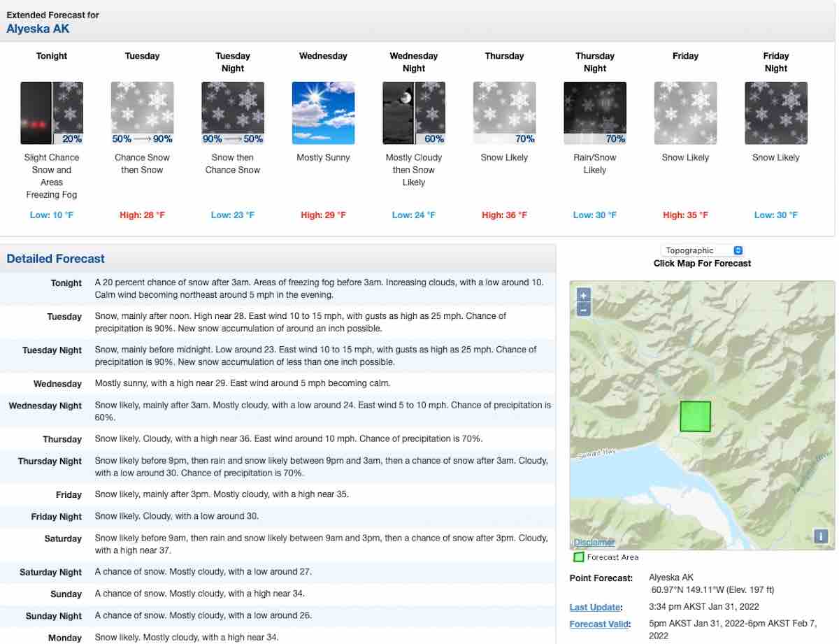Click the Thursday Snow Likely icon
The image size is (839, 644).
(505, 113)
